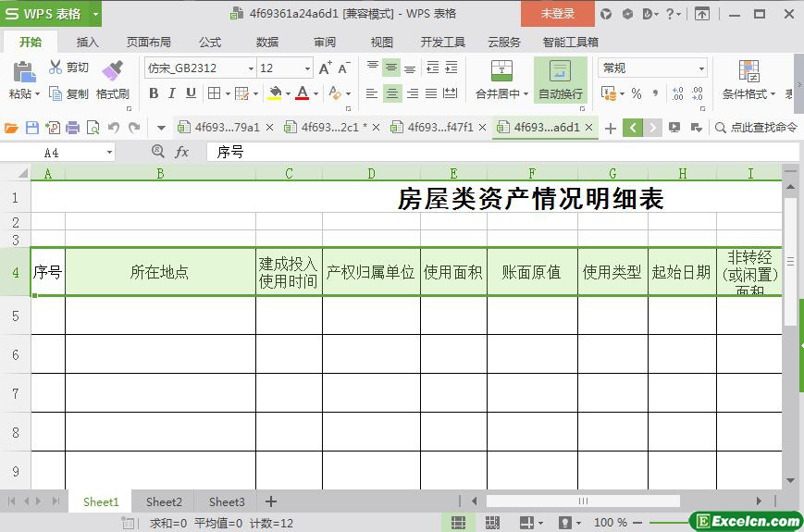Click the font color red A swatch
804x532 pixels.
pyautogui.click(x=302, y=93)
